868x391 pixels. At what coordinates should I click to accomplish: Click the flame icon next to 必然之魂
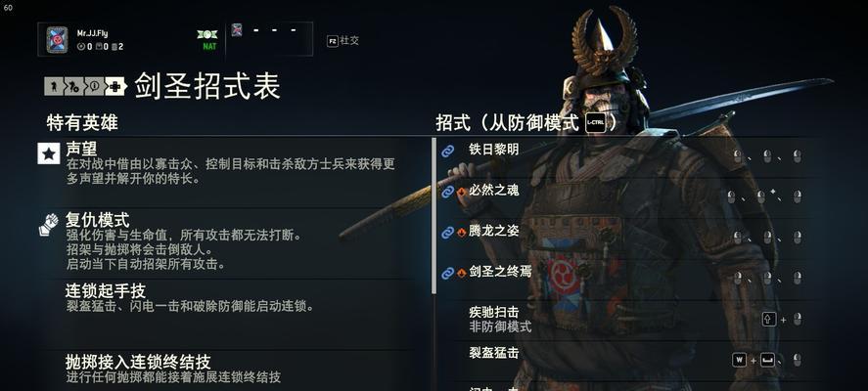[x=461, y=192]
